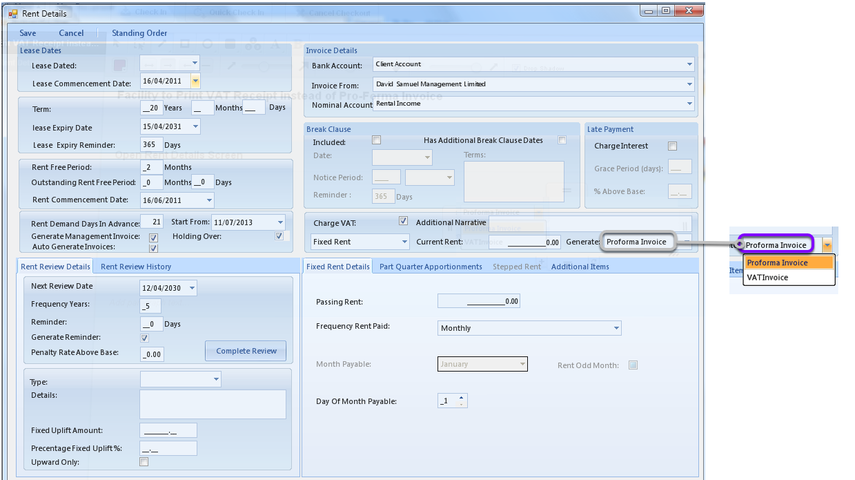Click the % Above Base field
Image resolution: width=855 pixels, height=480 pixels.
pyautogui.click(x=680, y=191)
